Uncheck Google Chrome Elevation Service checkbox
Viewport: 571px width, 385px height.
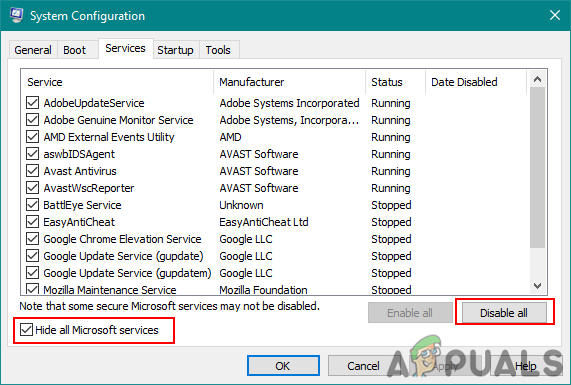(x=32, y=239)
